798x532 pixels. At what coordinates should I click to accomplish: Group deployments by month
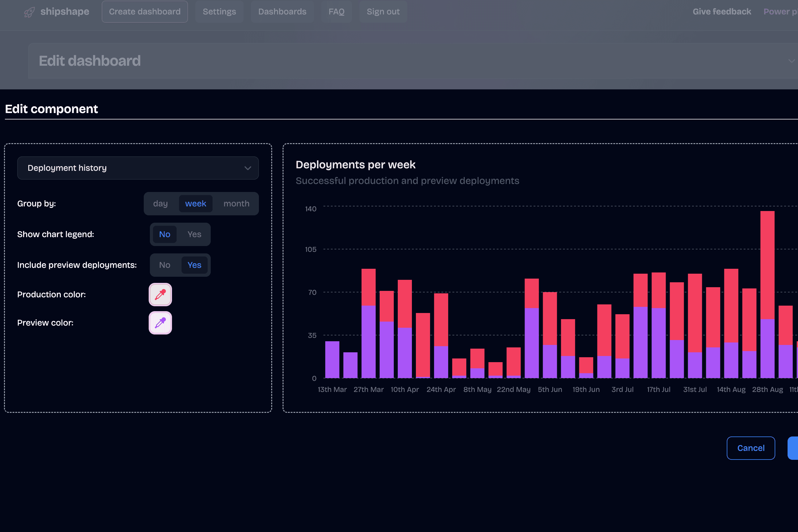click(x=236, y=204)
